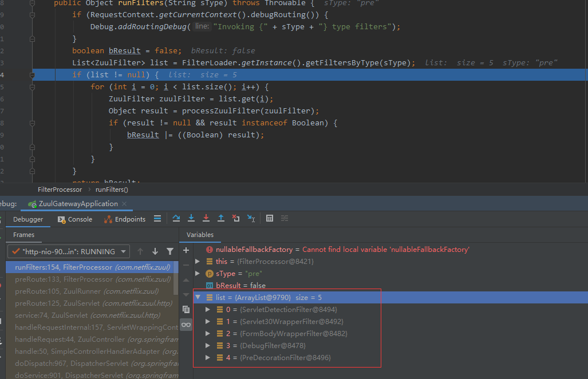Image resolution: width=588 pixels, height=379 pixels.
Task: Toggle the glasses Show Watches button
Action: (186, 325)
